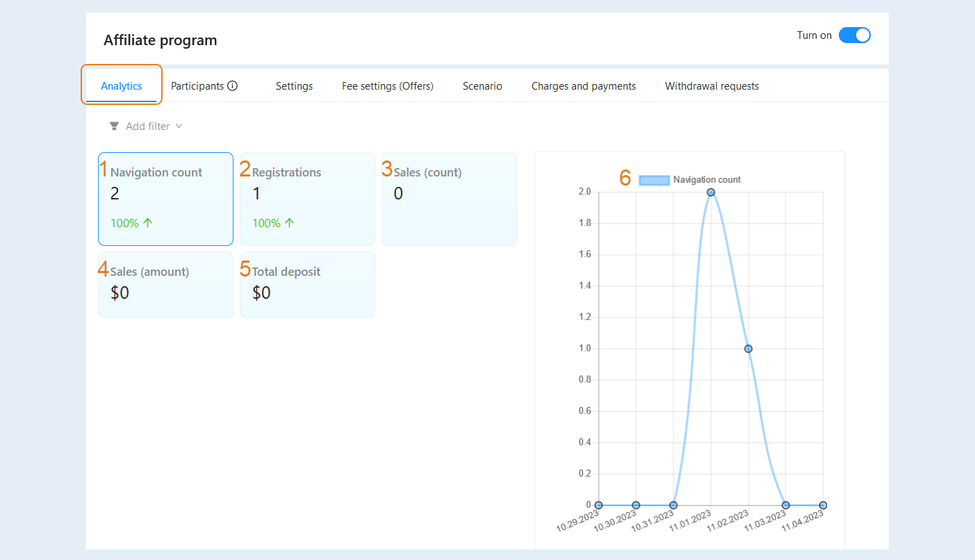View the Withdrawal requests tab

tap(712, 86)
